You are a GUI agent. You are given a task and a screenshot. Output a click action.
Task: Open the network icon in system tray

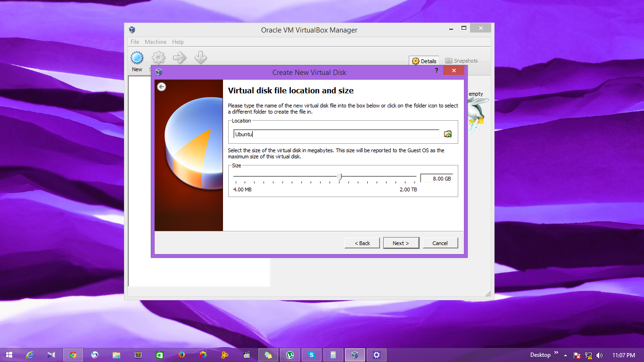tap(588, 355)
